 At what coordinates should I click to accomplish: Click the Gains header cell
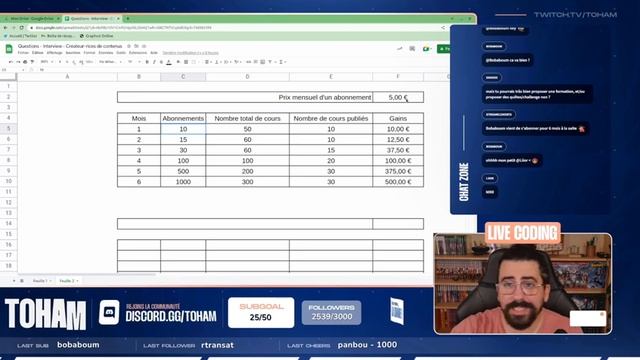tap(398, 118)
